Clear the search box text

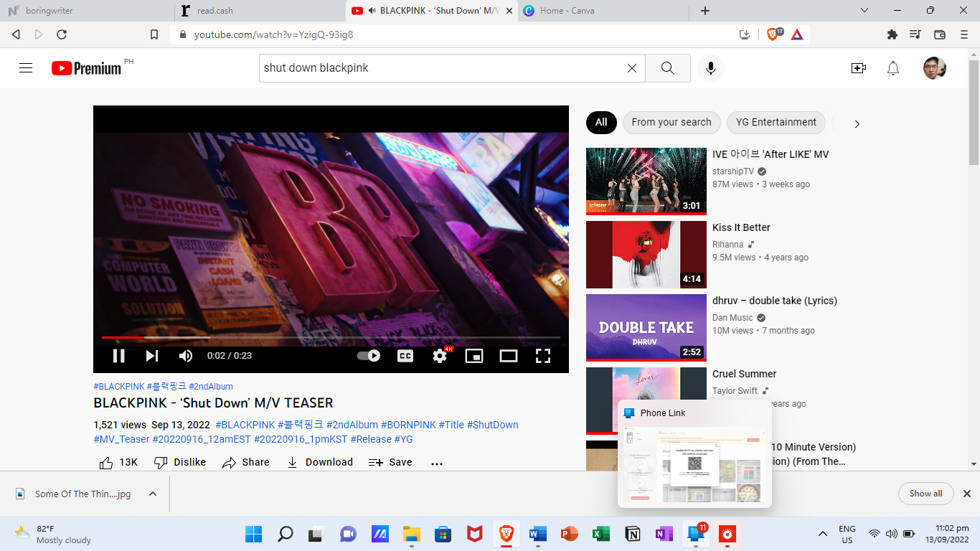[632, 68]
